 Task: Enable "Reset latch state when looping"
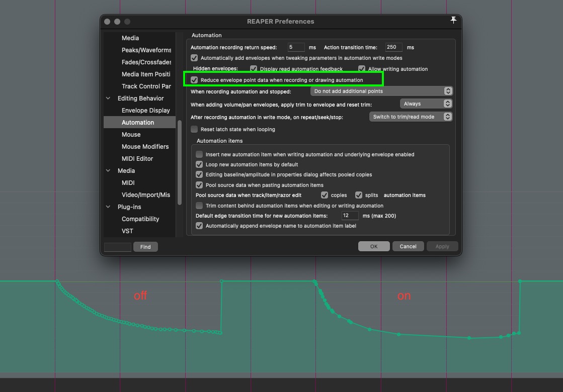point(194,129)
